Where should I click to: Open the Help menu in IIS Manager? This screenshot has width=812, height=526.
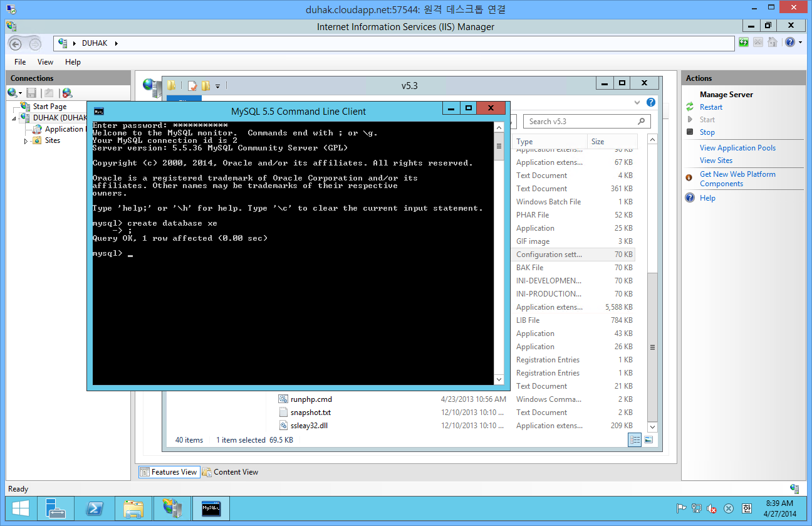coord(73,62)
